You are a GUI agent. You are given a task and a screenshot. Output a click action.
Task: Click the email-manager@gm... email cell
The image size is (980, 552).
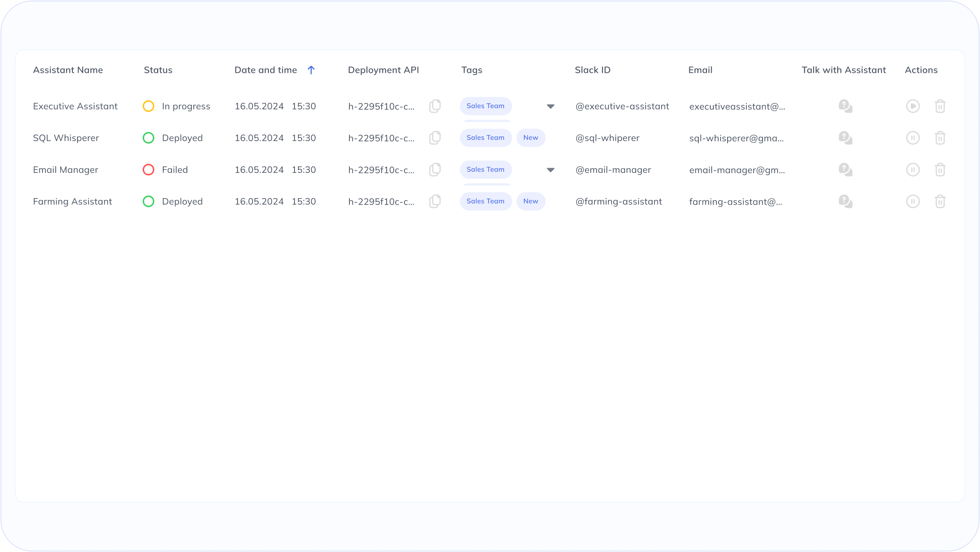coord(737,170)
